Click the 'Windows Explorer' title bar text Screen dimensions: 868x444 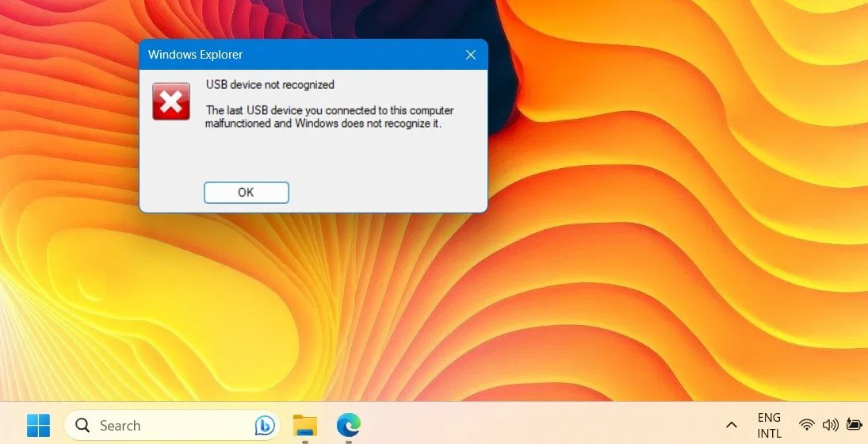point(196,54)
